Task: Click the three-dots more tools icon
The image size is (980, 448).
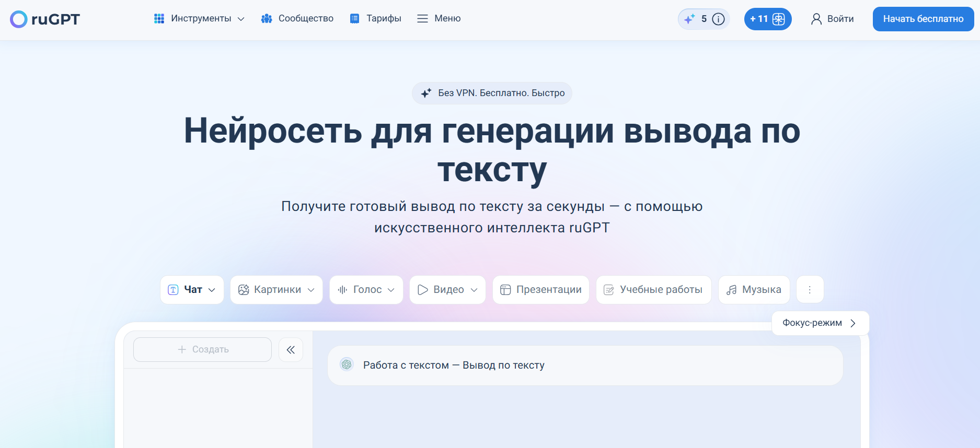Action: pyautogui.click(x=810, y=290)
